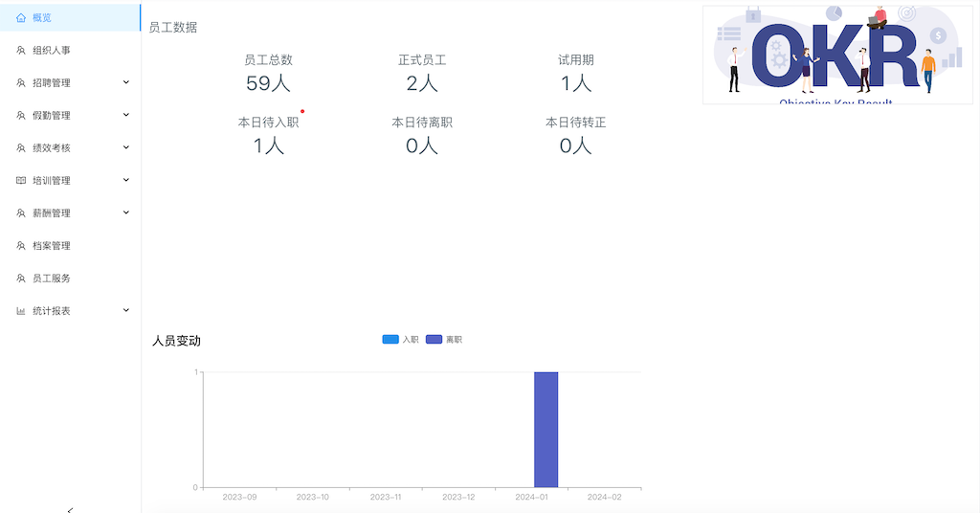Click the 本日待离职 label
980x513 pixels.
[422, 123]
